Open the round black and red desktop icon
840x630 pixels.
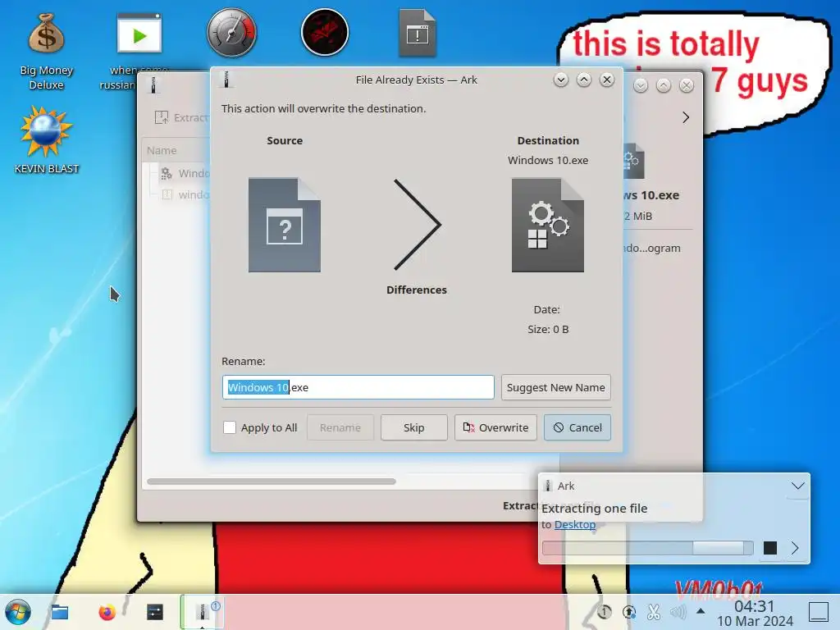pyautogui.click(x=325, y=33)
